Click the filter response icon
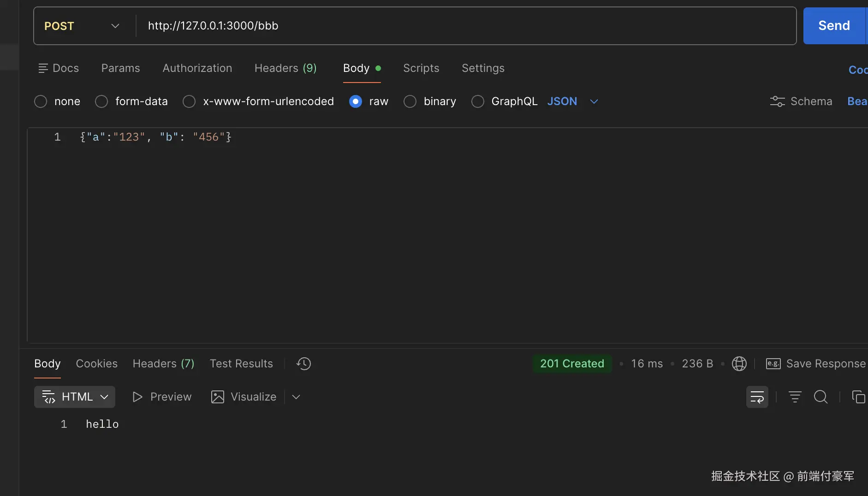Viewport: 868px width, 496px height. point(795,397)
